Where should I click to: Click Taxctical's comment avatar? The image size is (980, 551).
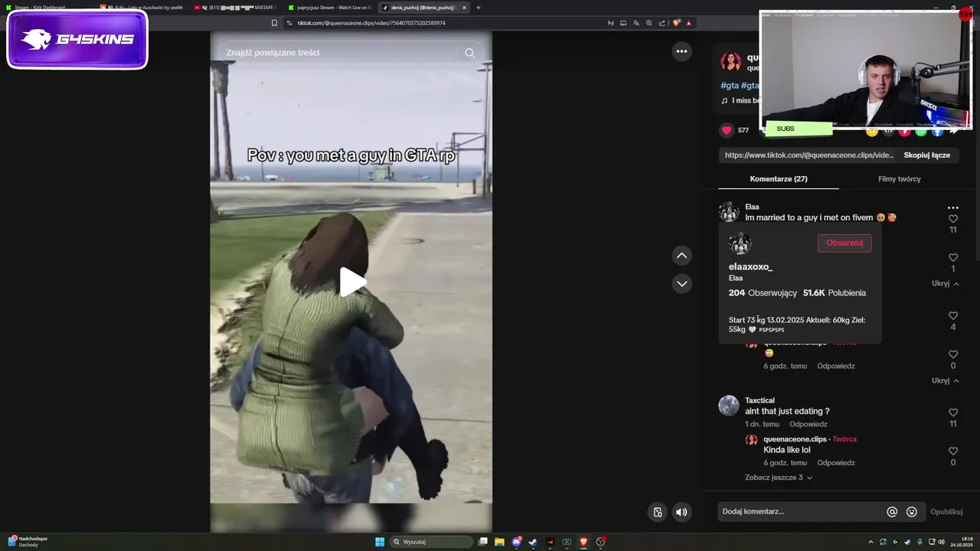tap(729, 406)
